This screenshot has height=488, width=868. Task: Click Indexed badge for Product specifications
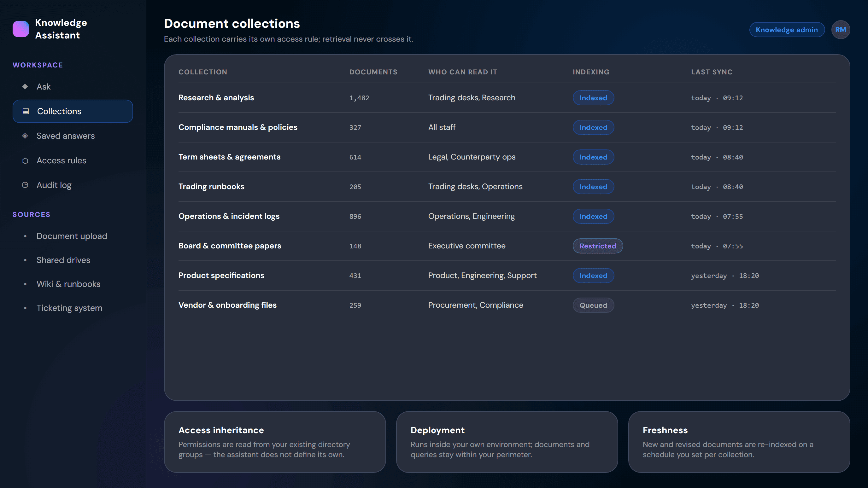(593, 276)
